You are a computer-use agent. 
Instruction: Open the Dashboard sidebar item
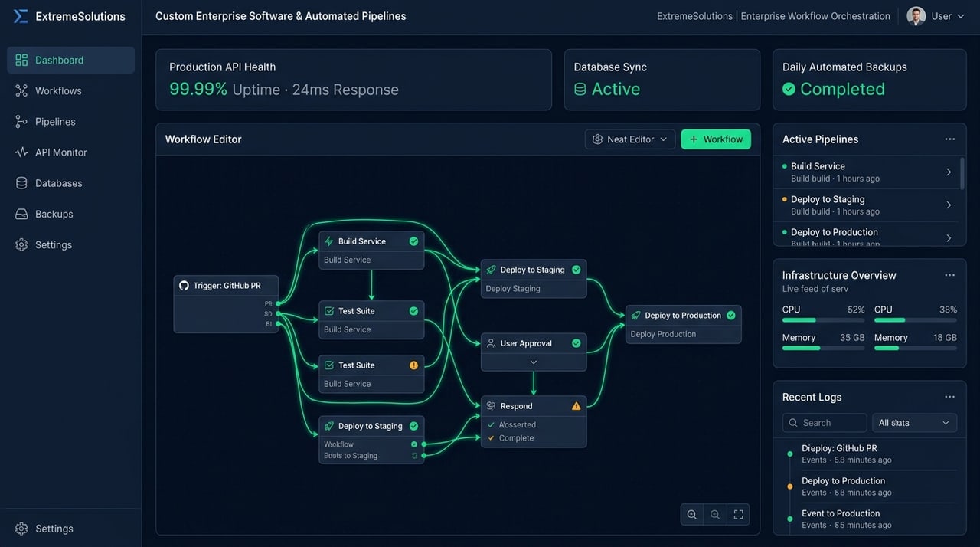[70, 60]
